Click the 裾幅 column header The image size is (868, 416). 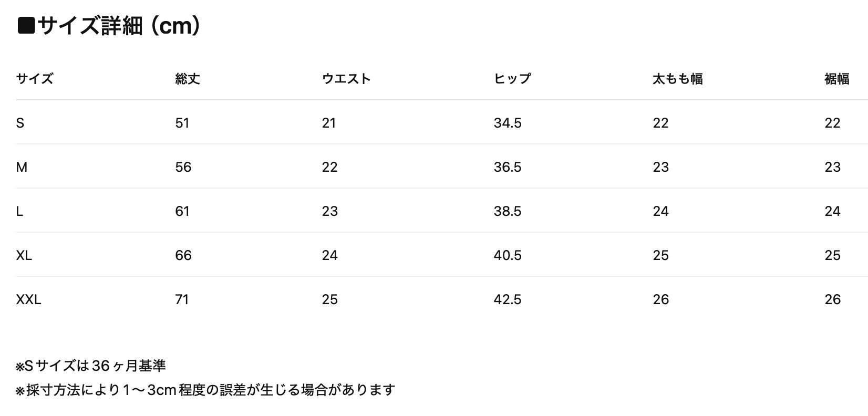tap(836, 79)
